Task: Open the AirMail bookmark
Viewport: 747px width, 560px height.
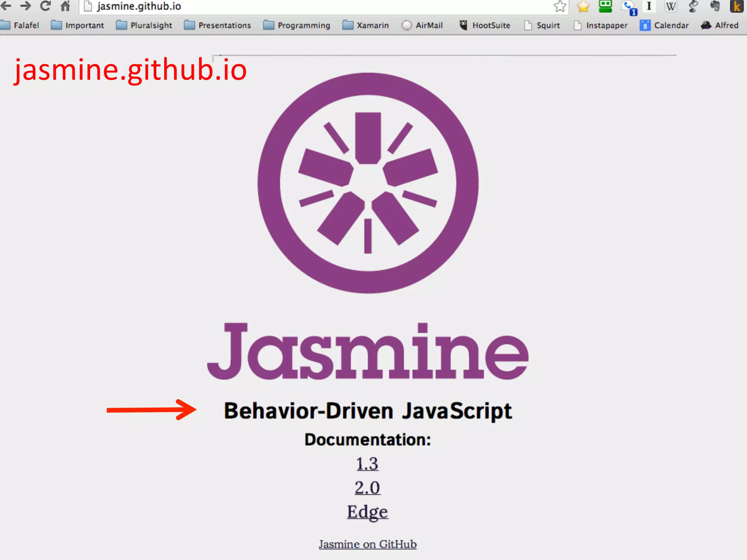Action: coord(422,25)
